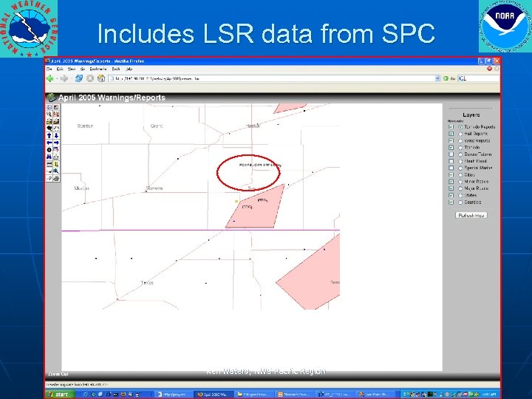Click the Stanton county label on map
Screen dimensions: 532x399
click(x=85, y=126)
